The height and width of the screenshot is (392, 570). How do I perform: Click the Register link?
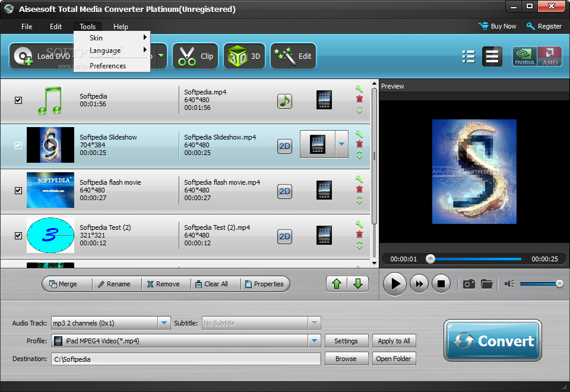(544, 26)
